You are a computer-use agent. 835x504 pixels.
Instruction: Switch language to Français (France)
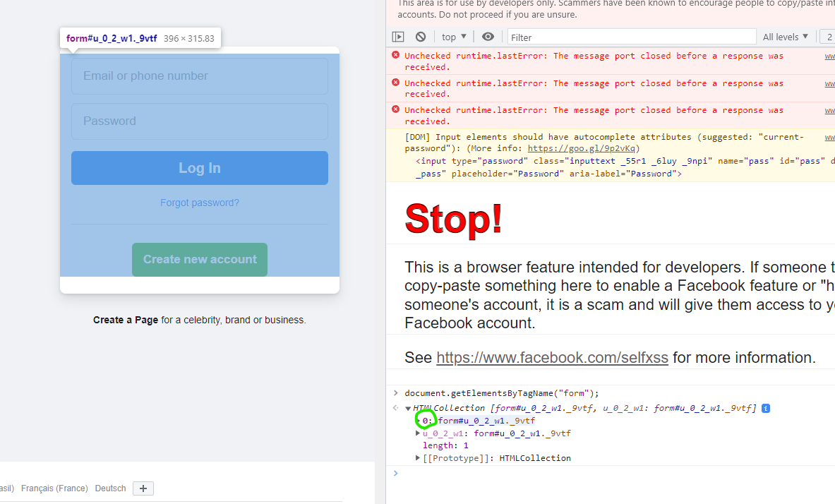coord(54,488)
